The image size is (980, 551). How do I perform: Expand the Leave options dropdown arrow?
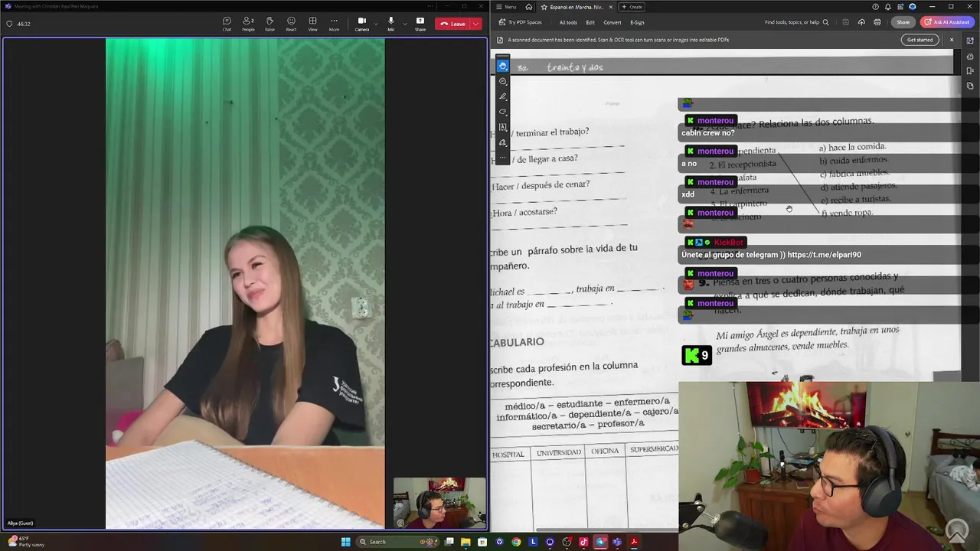coord(476,24)
